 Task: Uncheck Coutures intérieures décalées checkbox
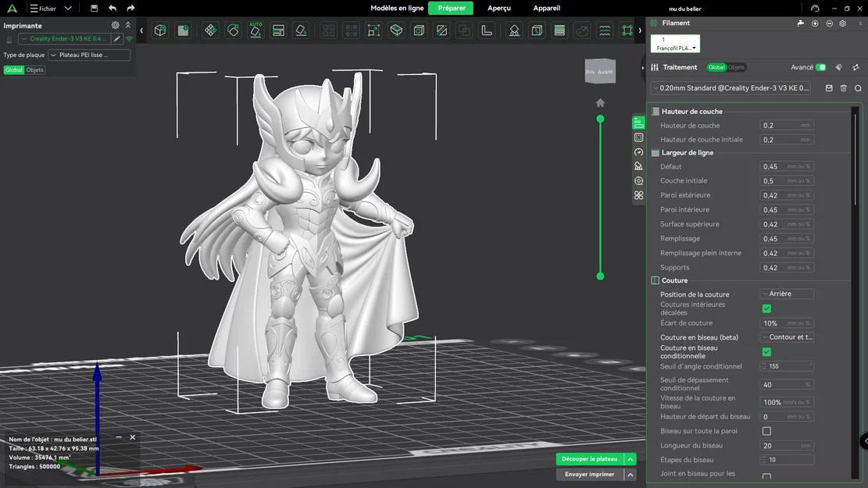[x=766, y=308]
